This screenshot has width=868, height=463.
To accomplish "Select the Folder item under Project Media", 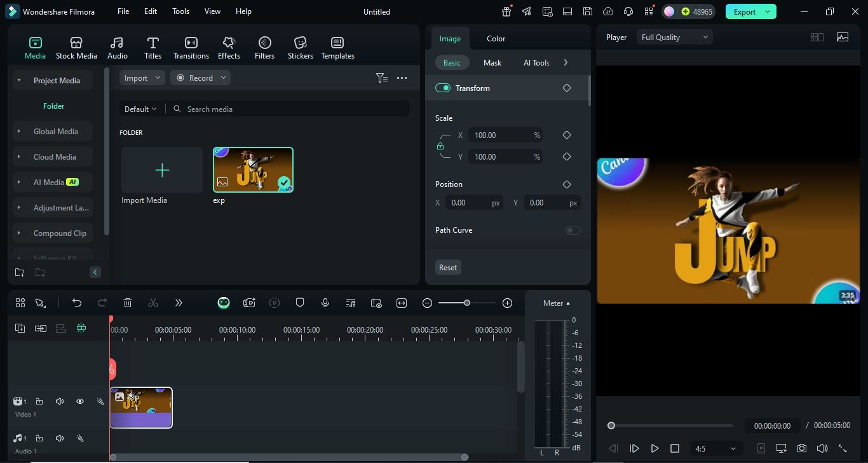I will tap(53, 106).
